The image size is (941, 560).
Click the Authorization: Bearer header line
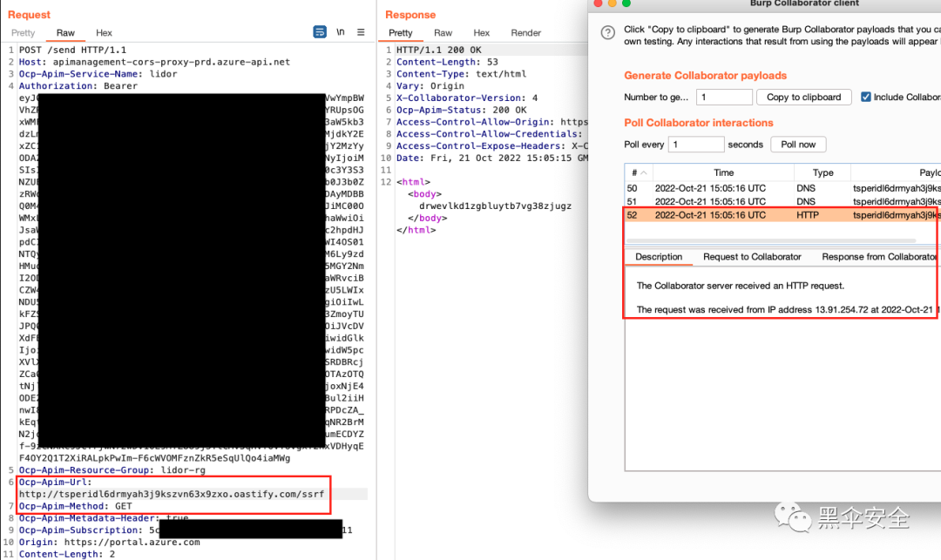tap(78, 85)
